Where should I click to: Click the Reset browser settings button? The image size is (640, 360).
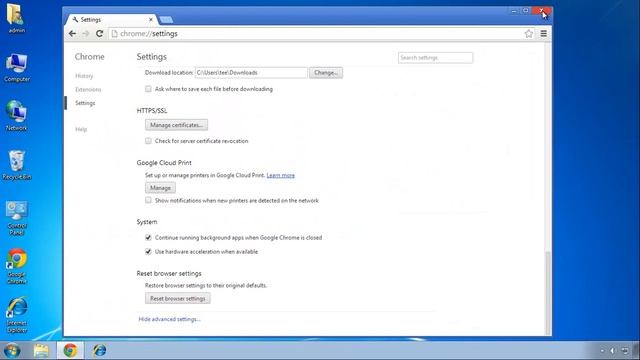pos(178,298)
